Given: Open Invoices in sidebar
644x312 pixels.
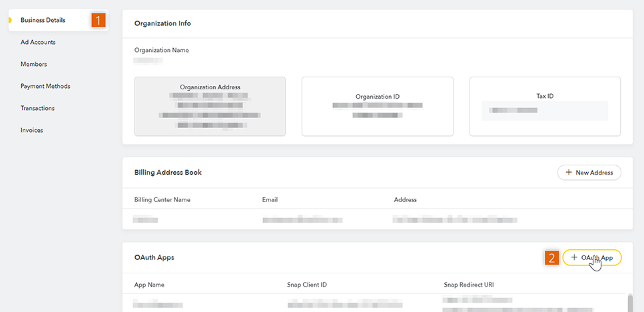Looking at the screenshot, I should coord(31,130).
